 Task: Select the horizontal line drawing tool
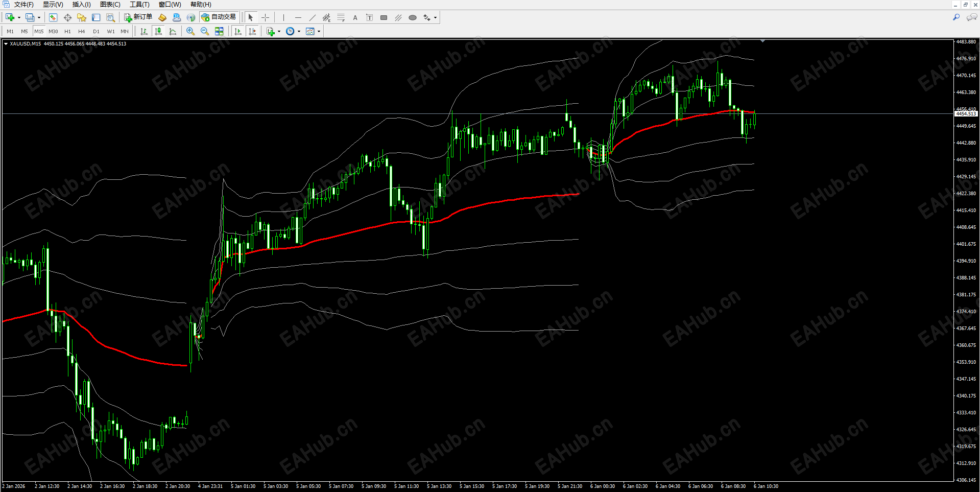pos(298,17)
